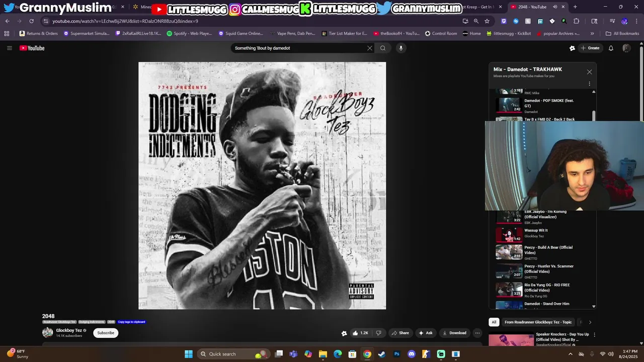644x362 pixels.
Task: Open a new browser tab
Action: [x=575, y=7]
